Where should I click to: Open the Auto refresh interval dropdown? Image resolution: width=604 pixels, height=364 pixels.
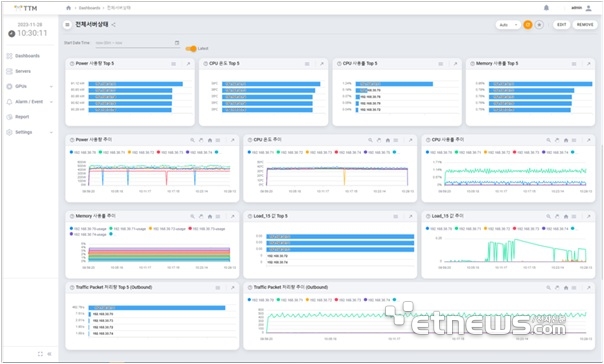(x=508, y=25)
